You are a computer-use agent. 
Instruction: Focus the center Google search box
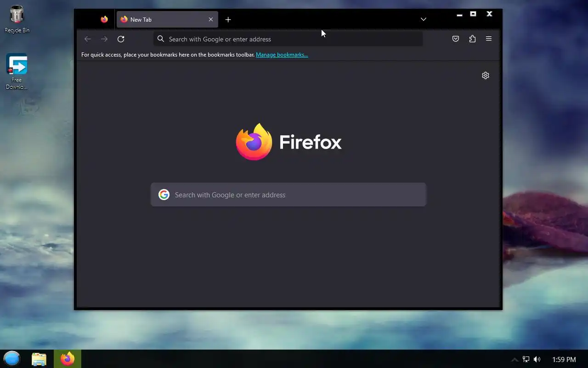tap(288, 195)
